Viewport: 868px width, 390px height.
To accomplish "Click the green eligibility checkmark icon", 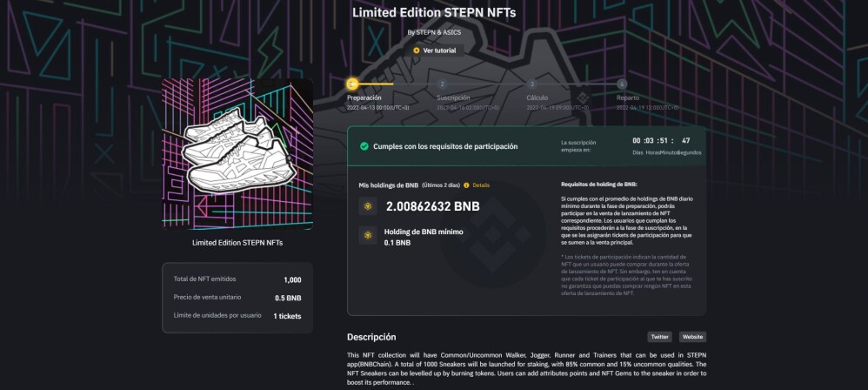I will pyautogui.click(x=364, y=146).
